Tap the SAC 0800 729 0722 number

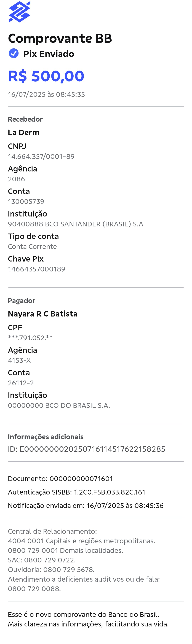[x=50, y=560]
